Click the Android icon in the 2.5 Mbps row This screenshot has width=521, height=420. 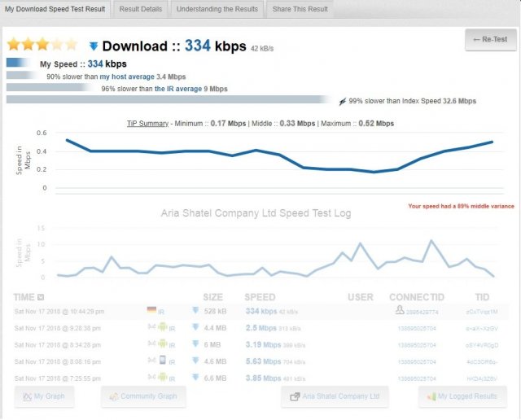(x=163, y=327)
